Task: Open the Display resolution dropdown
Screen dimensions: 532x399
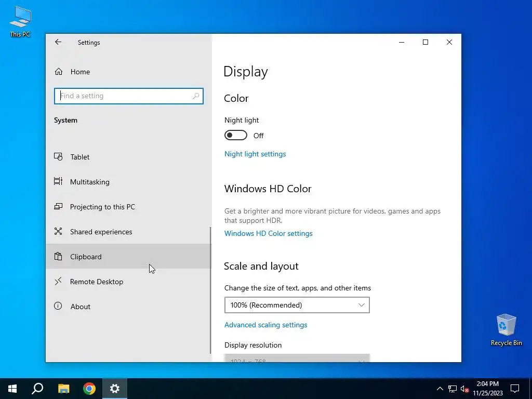Action: click(297, 358)
